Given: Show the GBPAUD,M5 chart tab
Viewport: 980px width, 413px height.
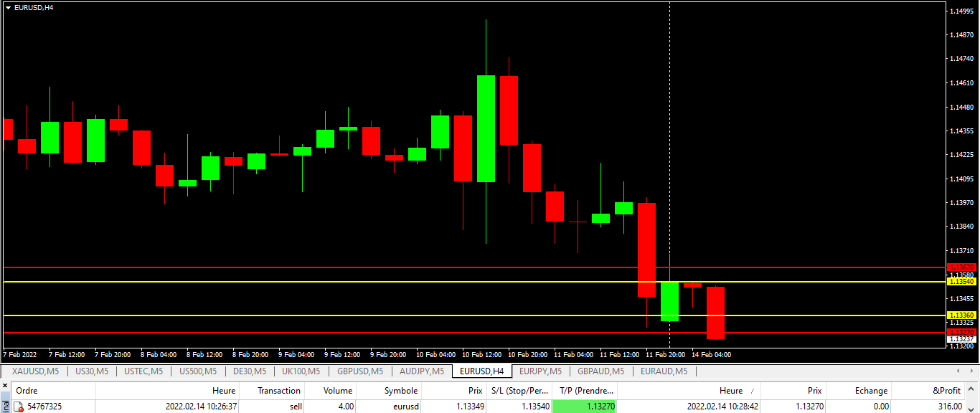Looking at the screenshot, I should click(600, 371).
